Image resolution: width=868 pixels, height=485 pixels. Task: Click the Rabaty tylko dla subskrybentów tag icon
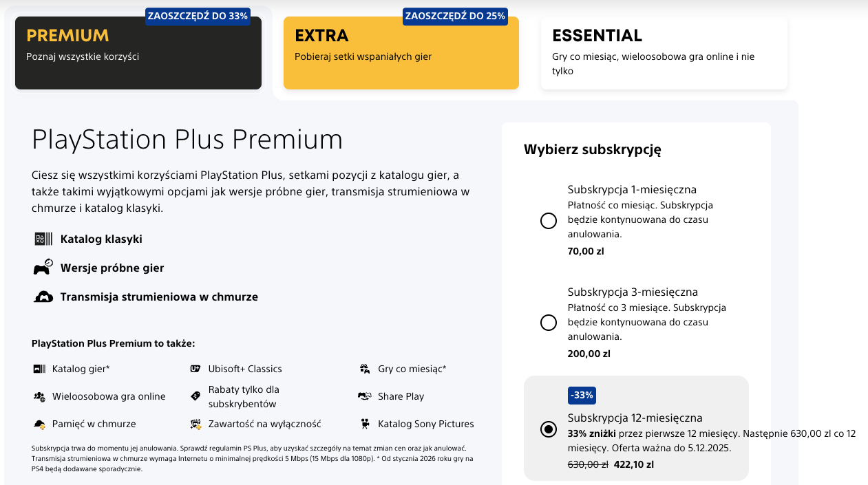[x=195, y=396]
